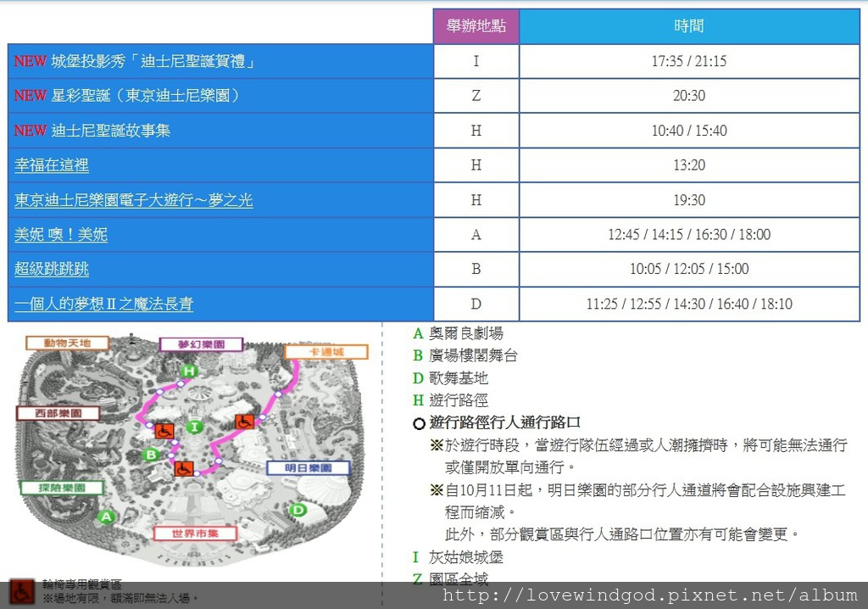Click location cell Z in the 星彩聖誕 row
Screen dimensions: 868x609
tap(476, 95)
